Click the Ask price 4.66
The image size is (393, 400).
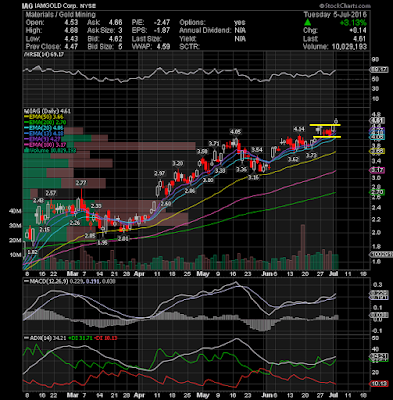[115, 23]
